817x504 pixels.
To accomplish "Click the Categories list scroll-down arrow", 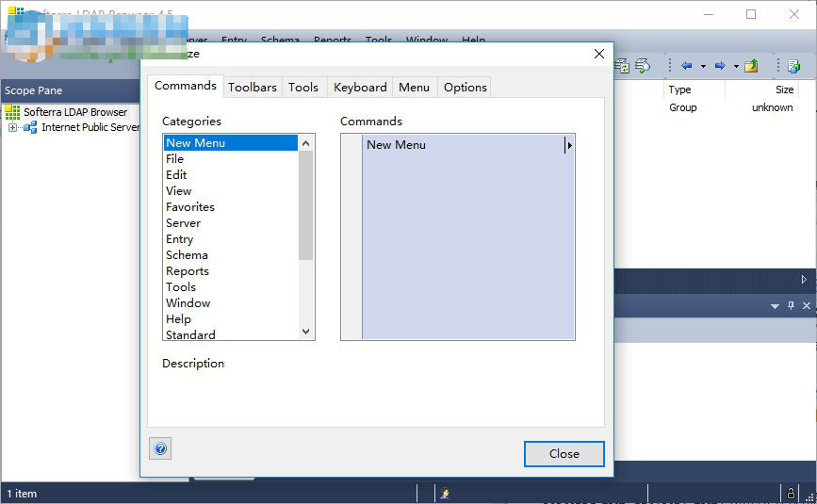I will click(305, 332).
